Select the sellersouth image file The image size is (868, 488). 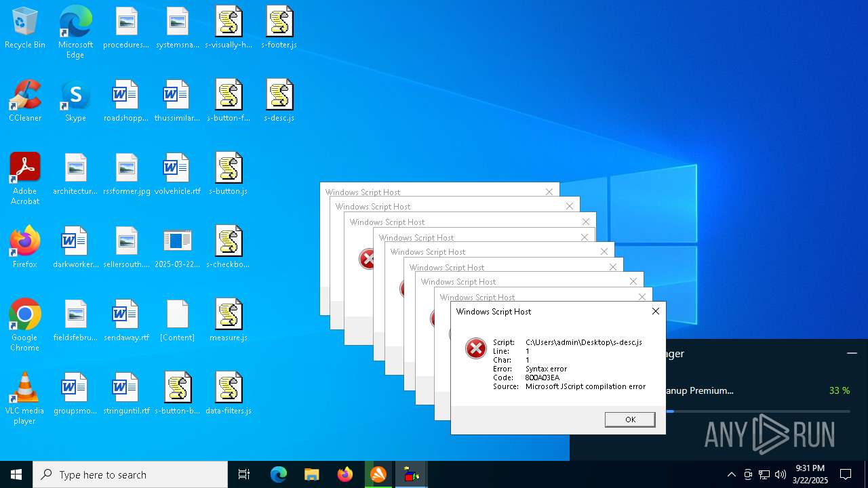pyautogui.click(x=126, y=247)
